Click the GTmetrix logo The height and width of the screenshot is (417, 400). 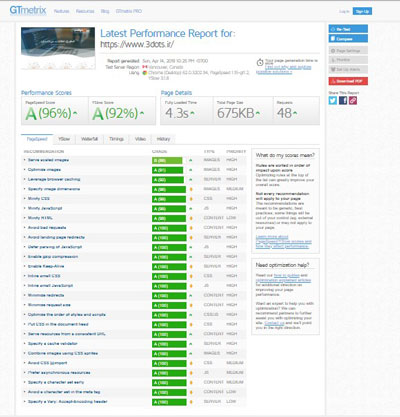pos(28,10)
